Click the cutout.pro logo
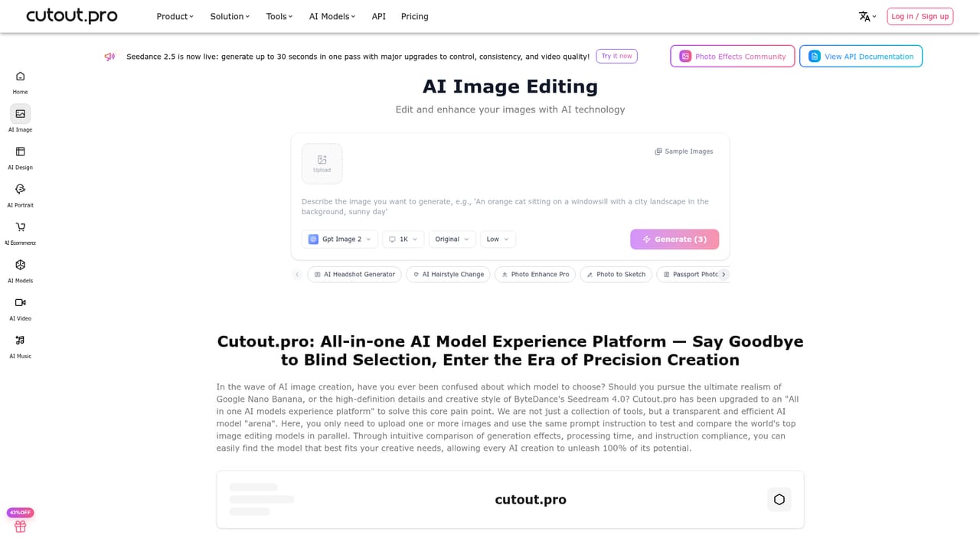Viewport: 980px width, 551px height. point(72,16)
